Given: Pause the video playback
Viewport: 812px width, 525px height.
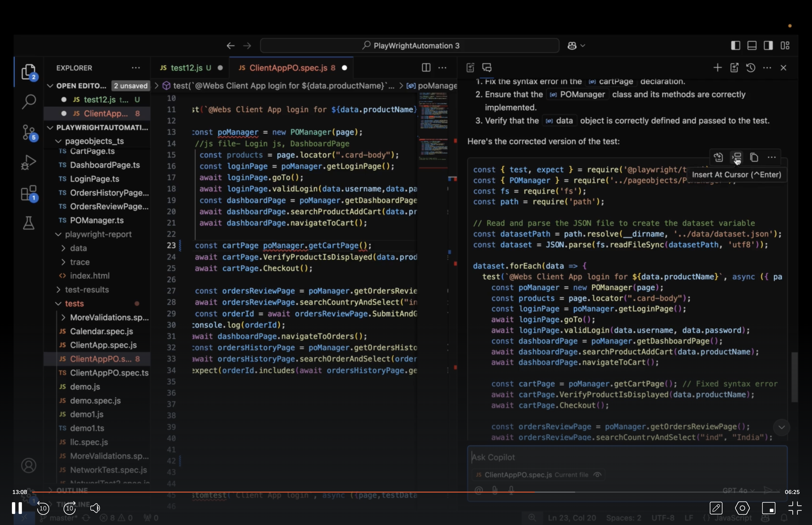Looking at the screenshot, I should click(17, 508).
